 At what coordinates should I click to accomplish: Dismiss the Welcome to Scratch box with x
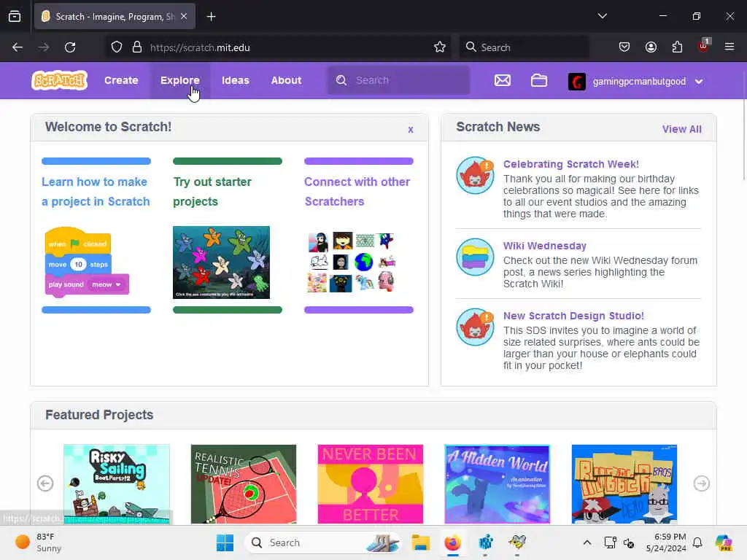coord(411,130)
